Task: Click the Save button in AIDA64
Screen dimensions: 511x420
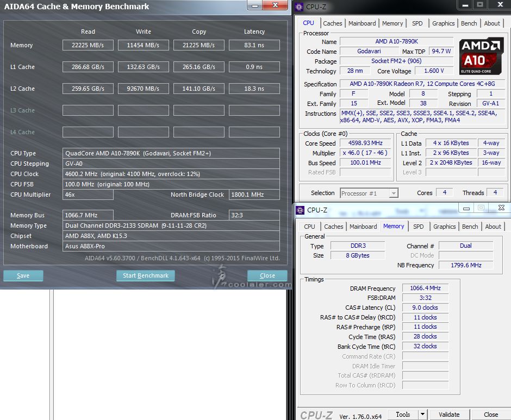Action: coord(23,275)
